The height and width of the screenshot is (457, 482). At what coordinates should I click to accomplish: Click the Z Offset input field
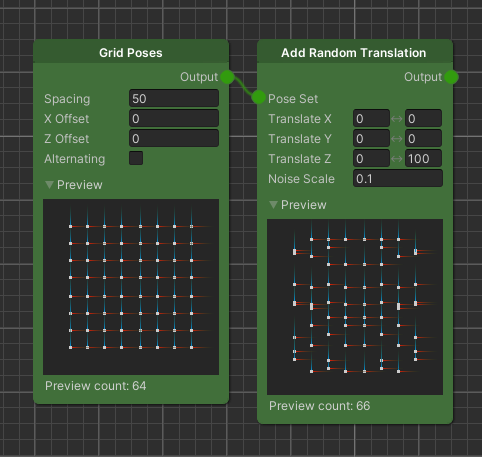(x=174, y=138)
